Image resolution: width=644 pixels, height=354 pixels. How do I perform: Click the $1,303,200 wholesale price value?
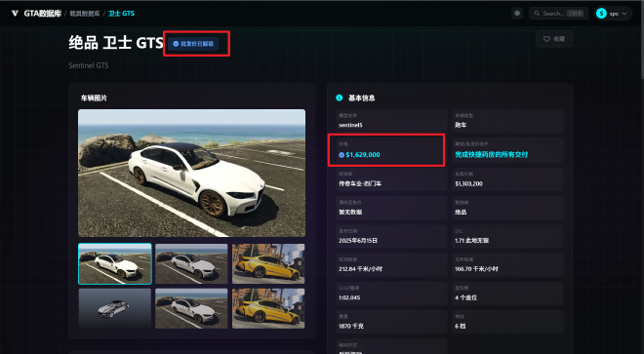[x=468, y=183]
